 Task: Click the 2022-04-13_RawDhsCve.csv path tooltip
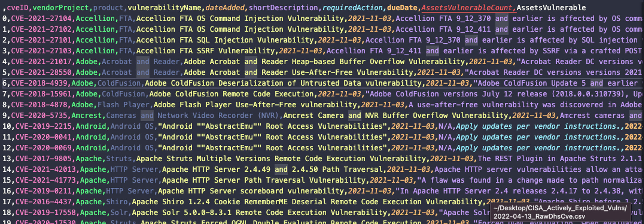pyautogui.click(x=560, y=212)
